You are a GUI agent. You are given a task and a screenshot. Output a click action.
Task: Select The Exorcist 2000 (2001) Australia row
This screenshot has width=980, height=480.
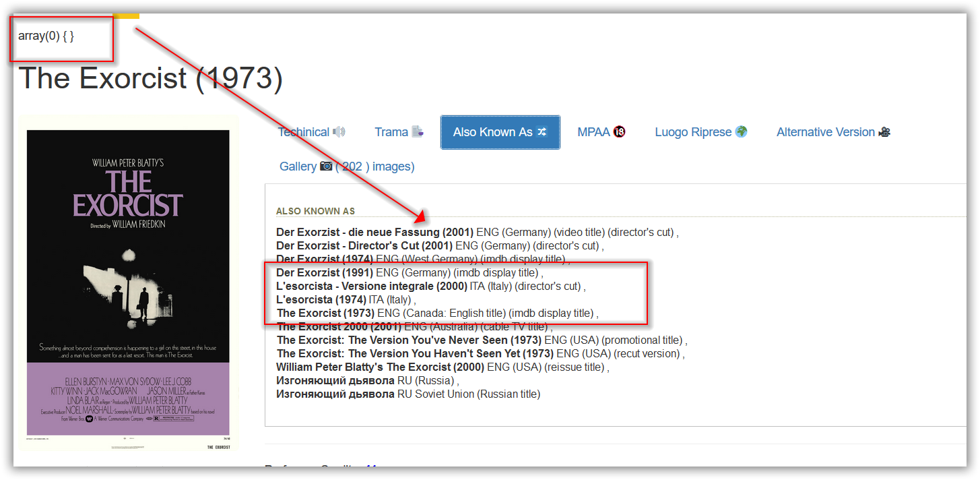[x=415, y=326]
